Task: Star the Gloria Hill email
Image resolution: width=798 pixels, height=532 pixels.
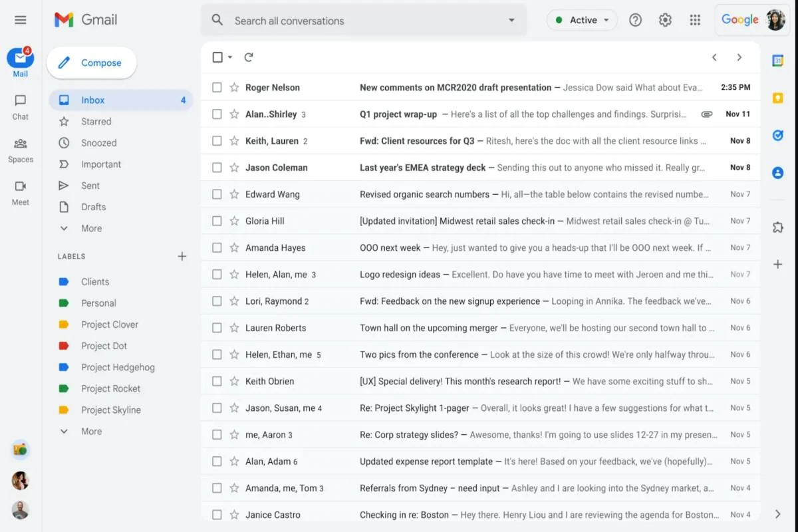Action: coord(234,221)
